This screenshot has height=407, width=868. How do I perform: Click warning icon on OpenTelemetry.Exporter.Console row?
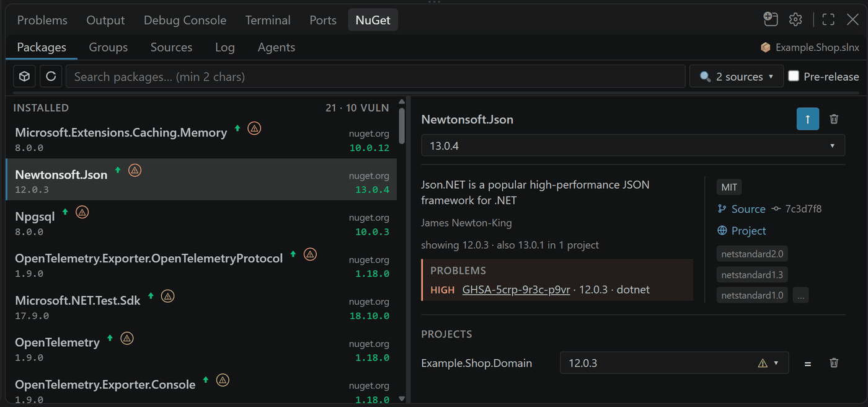(x=223, y=380)
